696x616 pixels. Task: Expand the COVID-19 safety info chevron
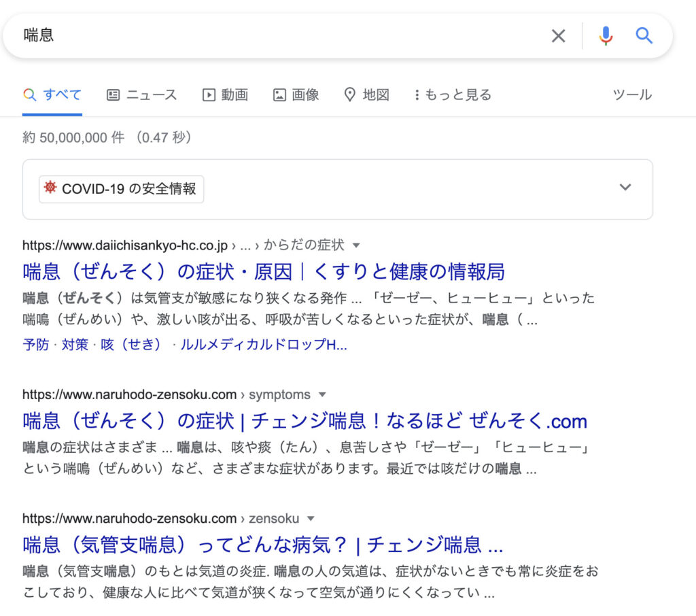pyautogui.click(x=625, y=187)
